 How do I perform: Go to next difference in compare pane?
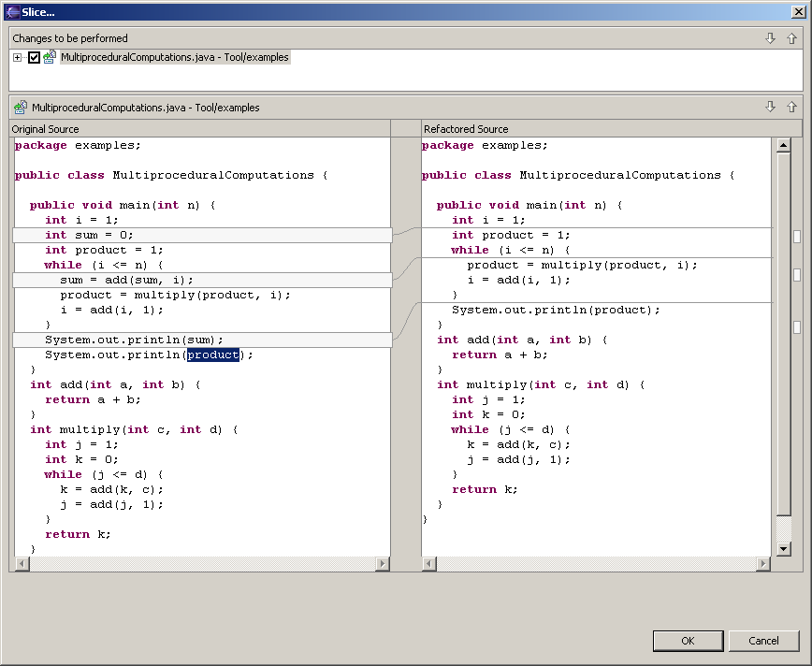coord(770,107)
